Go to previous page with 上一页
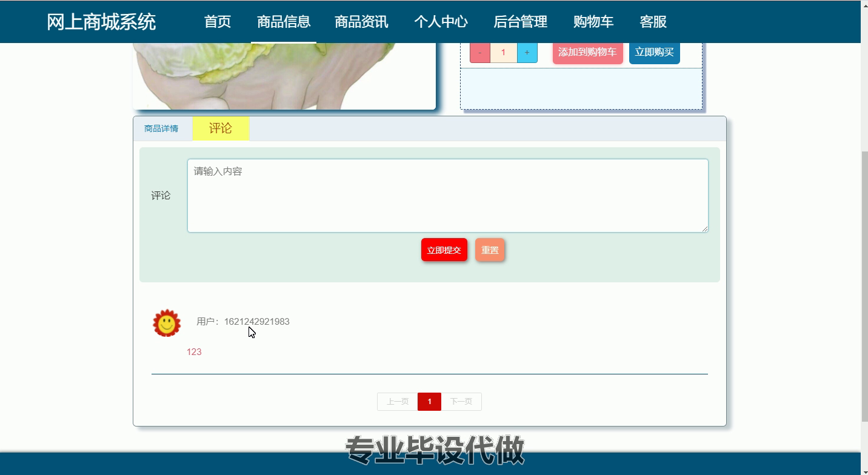This screenshot has height=475, width=868. tap(398, 402)
